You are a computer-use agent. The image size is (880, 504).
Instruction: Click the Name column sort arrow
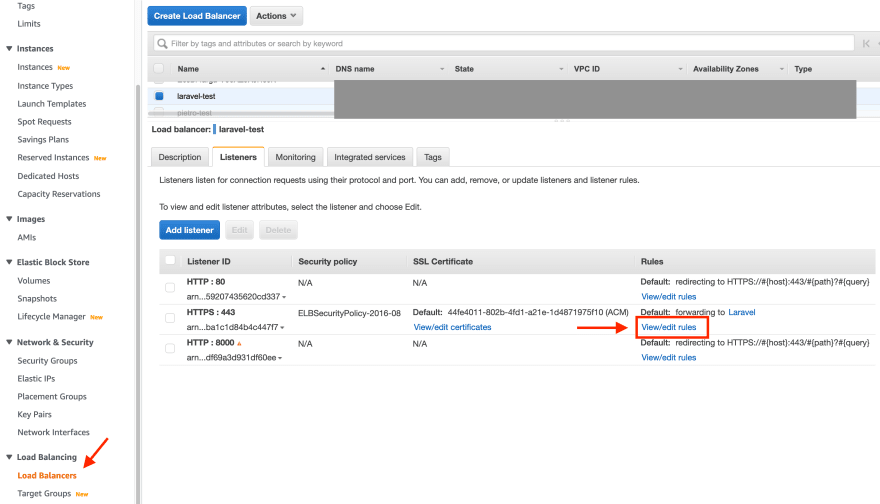click(x=323, y=68)
